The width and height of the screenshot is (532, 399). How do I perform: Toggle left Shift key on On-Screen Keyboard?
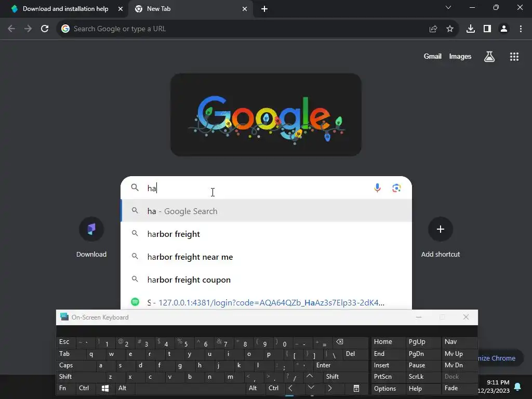[x=81, y=377]
